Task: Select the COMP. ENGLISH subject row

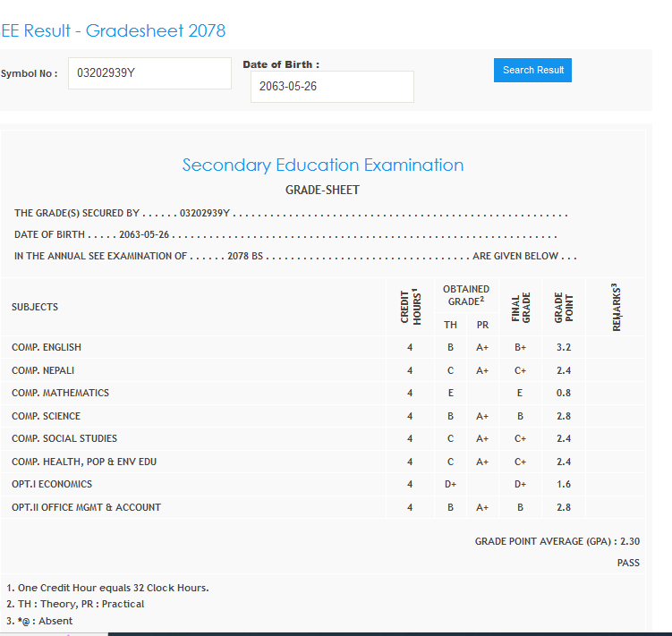Action: point(47,347)
